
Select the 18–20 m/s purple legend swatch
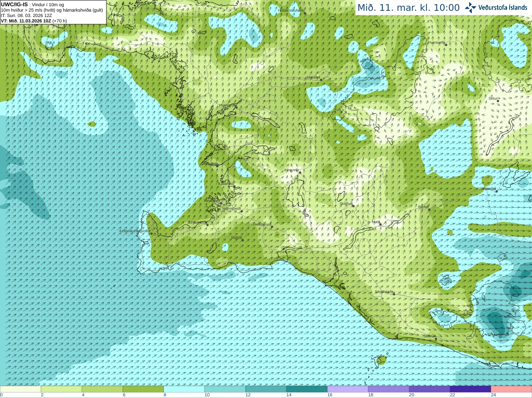tap(389, 389)
